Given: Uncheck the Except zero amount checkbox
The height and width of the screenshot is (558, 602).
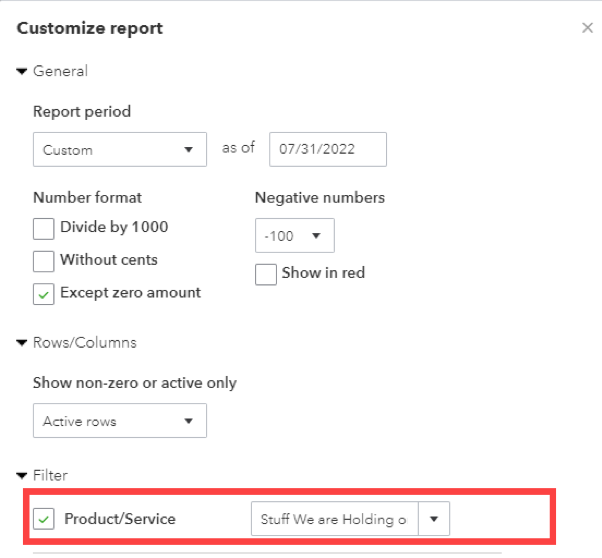Looking at the screenshot, I should 44,294.
